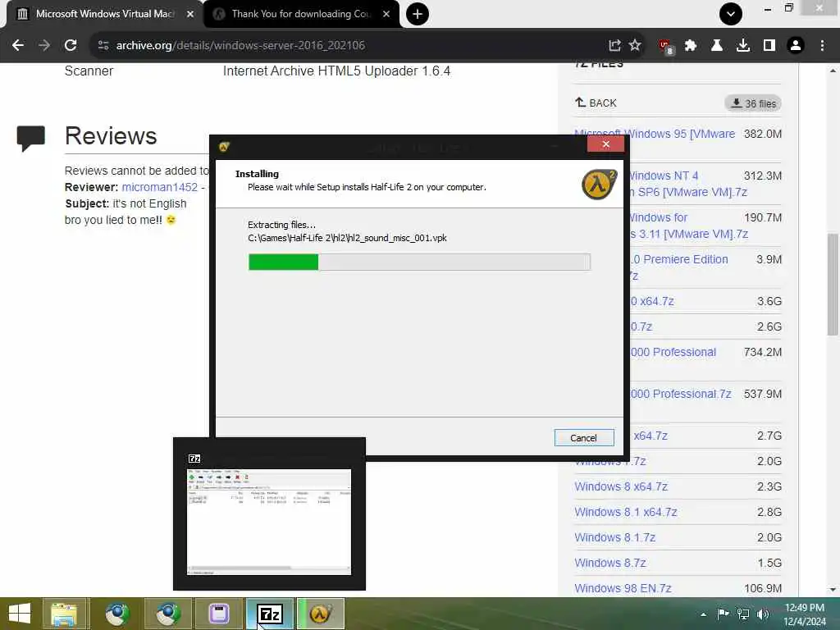Download all 36 files button
Image resolution: width=840 pixels, height=630 pixels.
point(753,103)
